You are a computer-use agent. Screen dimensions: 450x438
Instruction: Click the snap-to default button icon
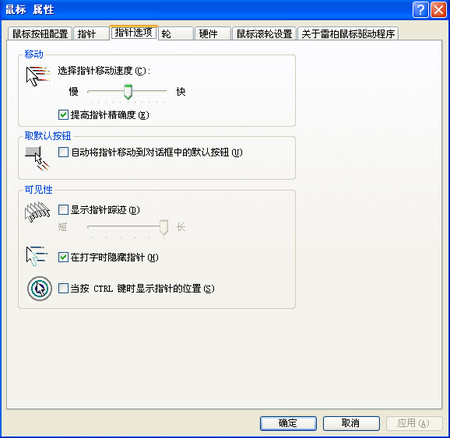coord(37,159)
